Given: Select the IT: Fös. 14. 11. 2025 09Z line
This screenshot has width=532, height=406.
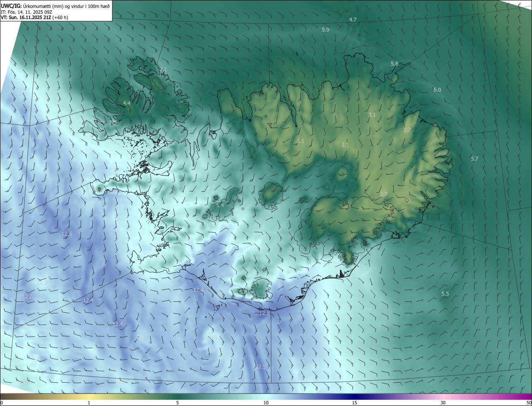Looking at the screenshot, I should pyautogui.click(x=26, y=12).
